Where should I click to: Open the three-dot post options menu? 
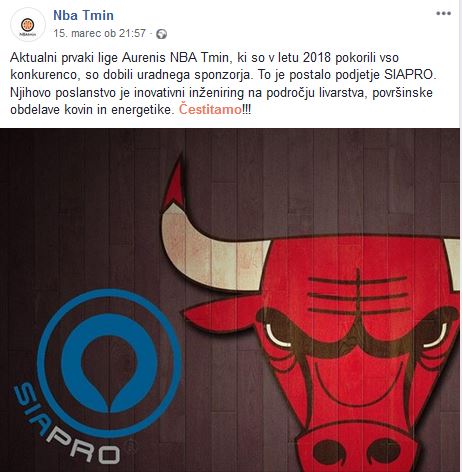[443, 14]
